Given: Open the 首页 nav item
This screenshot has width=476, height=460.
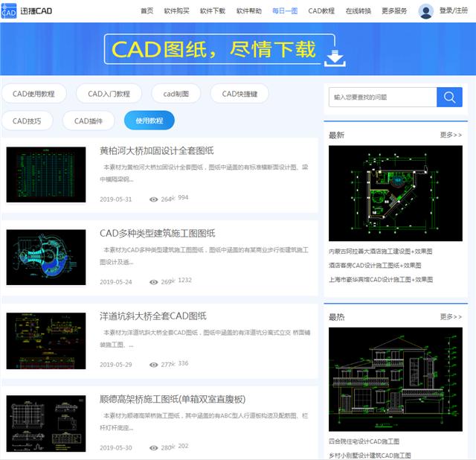Looking at the screenshot, I should pos(147,11).
